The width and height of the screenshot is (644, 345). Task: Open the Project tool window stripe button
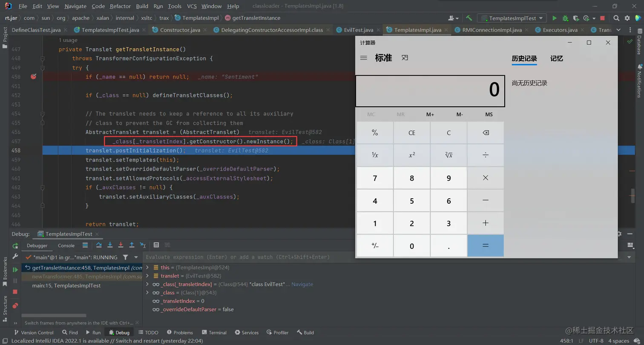(5, 39)
